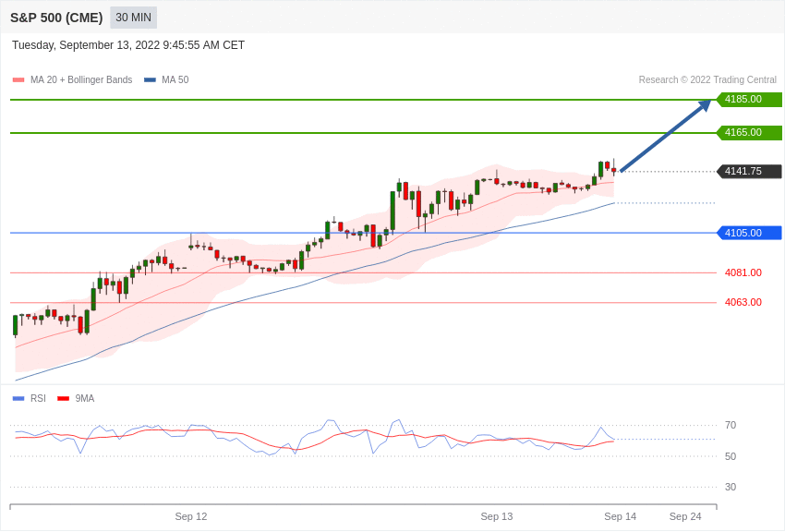Screen dimensions: 785x532
Task: Click the 4105.00 blue pivot label
Action: (x=749, y=233)
